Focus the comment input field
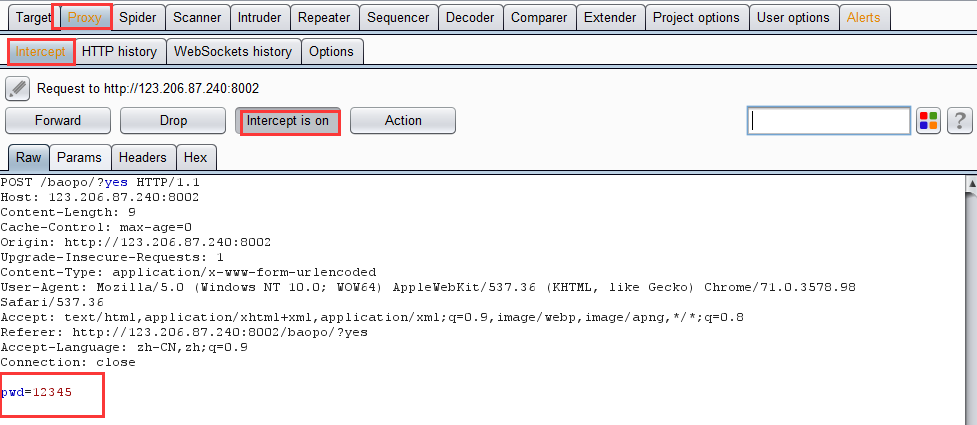The width and height of the screenshot is (977, 425). [829, 120]
